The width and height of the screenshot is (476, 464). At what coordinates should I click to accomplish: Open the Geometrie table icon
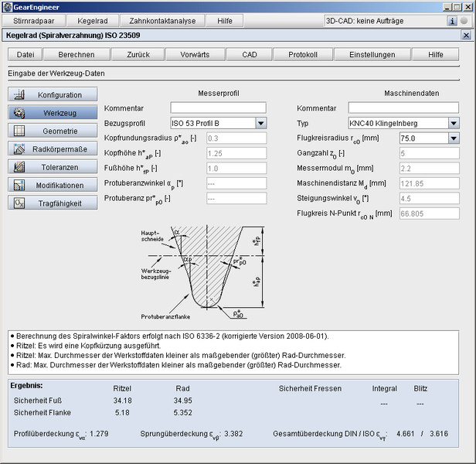(x=19, y=131)
